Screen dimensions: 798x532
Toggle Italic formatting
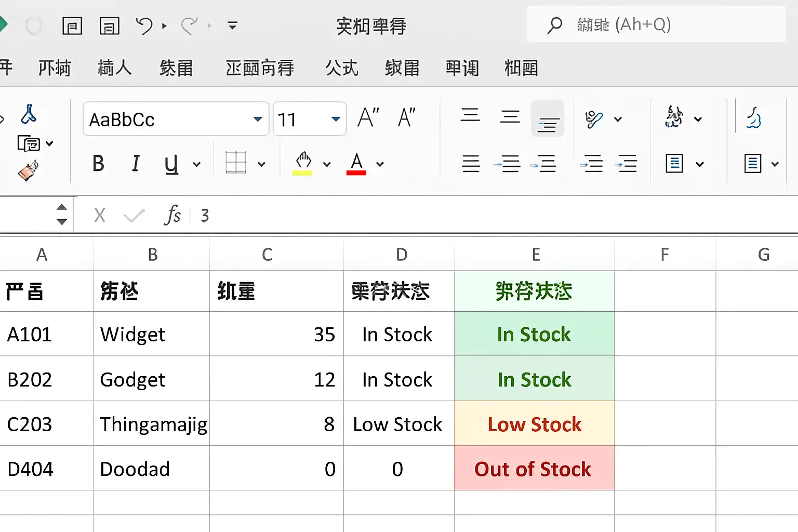click(136, 164)
